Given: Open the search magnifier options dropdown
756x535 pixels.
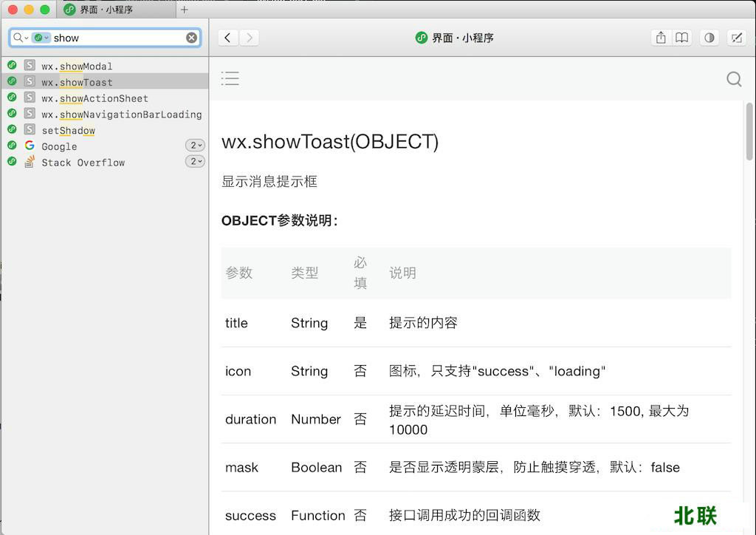Looking at the screenshot, I should click(20, 38).
